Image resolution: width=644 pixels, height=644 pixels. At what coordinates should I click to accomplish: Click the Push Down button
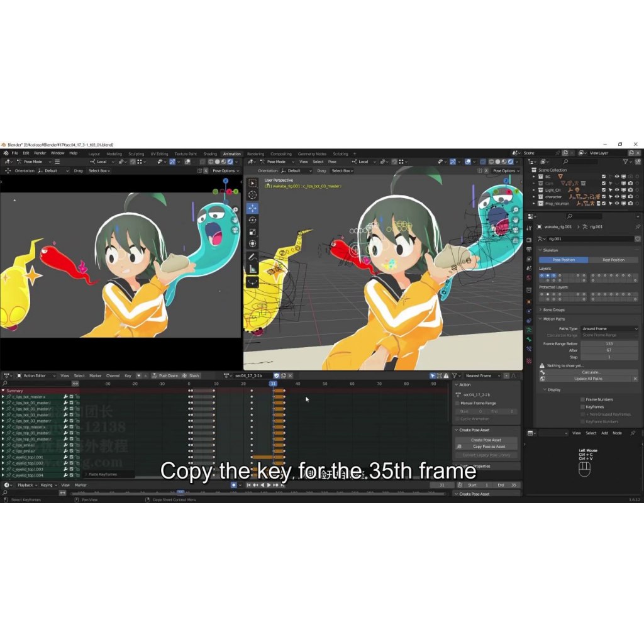click(165, 376)
